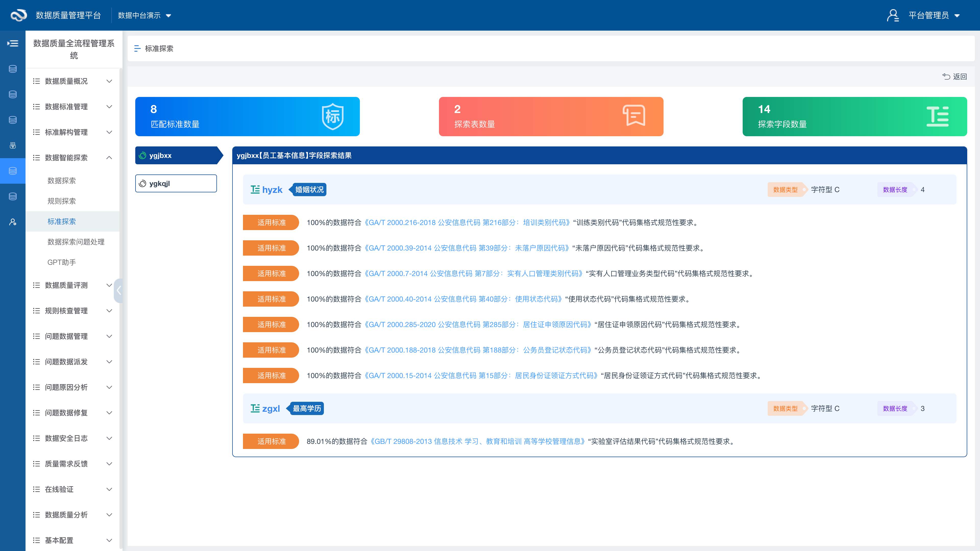The width and height of the screenshot is (980, 551).
Task: Click the user avatar icon
Action: (x=892, y=15)
